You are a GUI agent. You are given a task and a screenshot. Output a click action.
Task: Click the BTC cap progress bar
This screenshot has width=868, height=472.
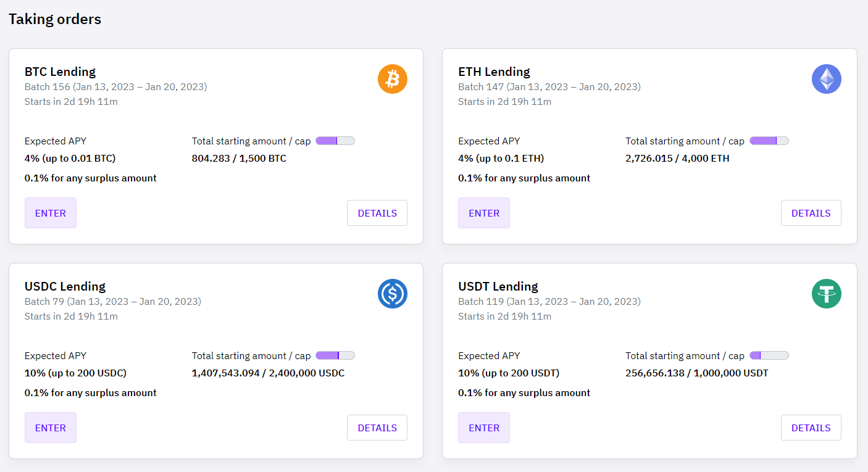pos(335,140)
